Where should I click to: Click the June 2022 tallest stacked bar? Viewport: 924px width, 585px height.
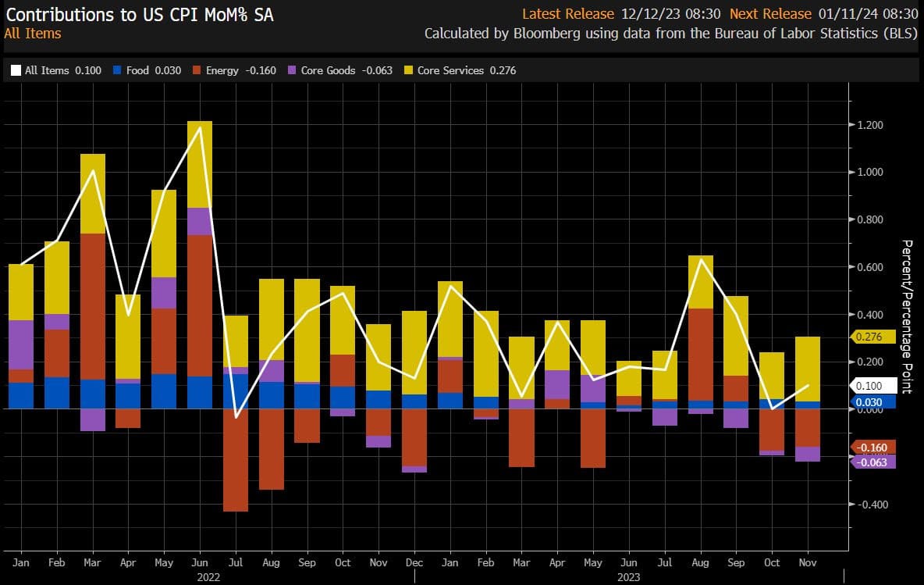[200, 265]
